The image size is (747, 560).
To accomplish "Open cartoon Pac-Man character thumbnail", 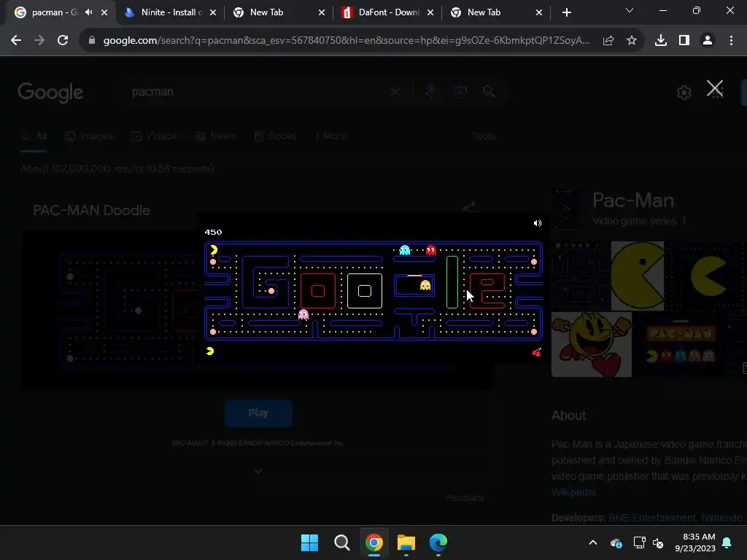I will click(592, 344).
